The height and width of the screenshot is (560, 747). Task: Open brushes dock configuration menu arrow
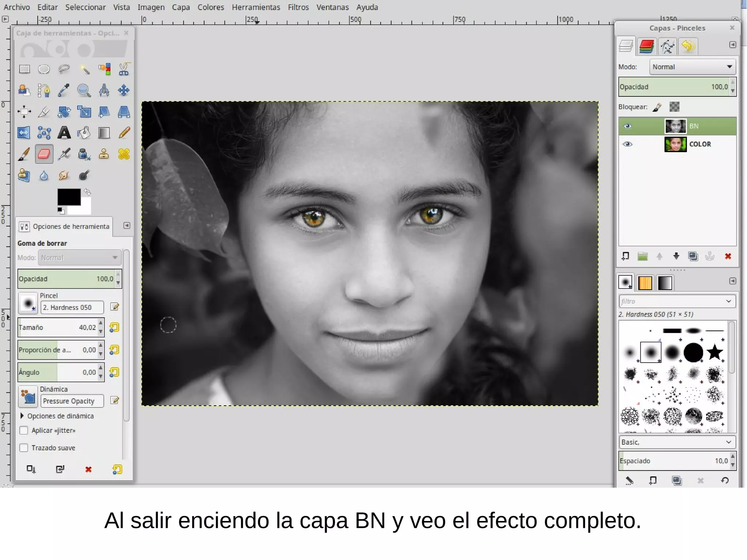coord(733,281)
